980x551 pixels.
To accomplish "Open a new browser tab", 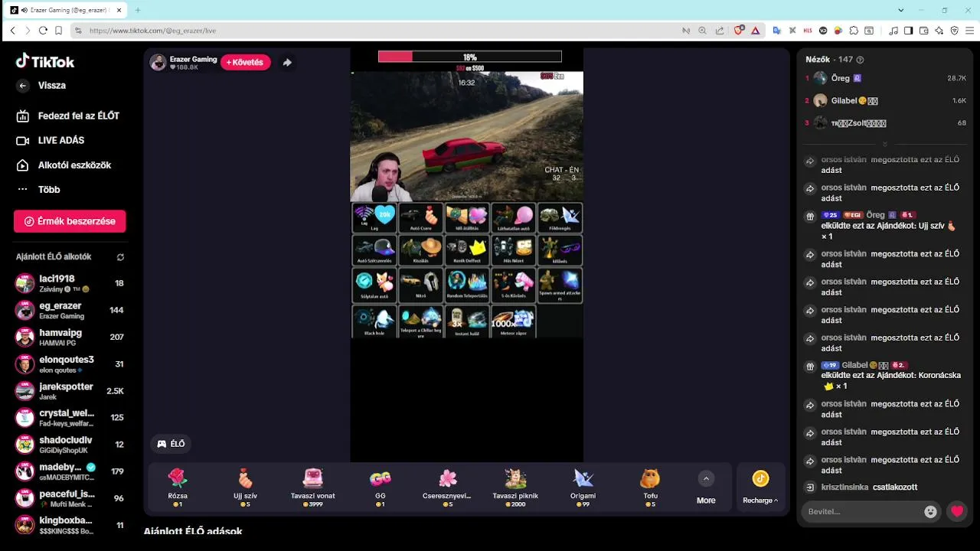I will (x=138, y=10).
